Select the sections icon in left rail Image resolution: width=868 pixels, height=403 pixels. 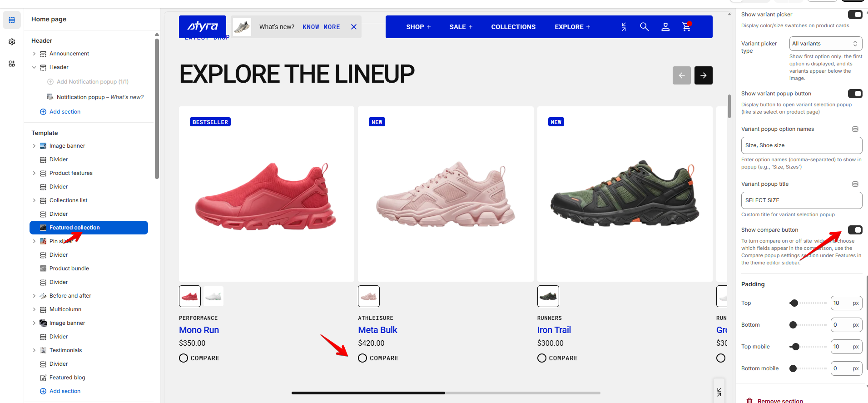point(12,20)
